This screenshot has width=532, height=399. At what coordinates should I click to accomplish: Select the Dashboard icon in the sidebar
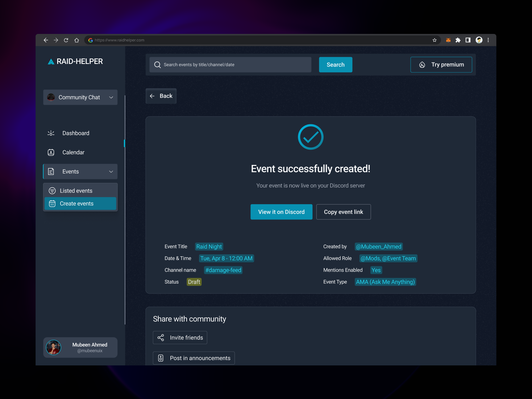[51, 133]
